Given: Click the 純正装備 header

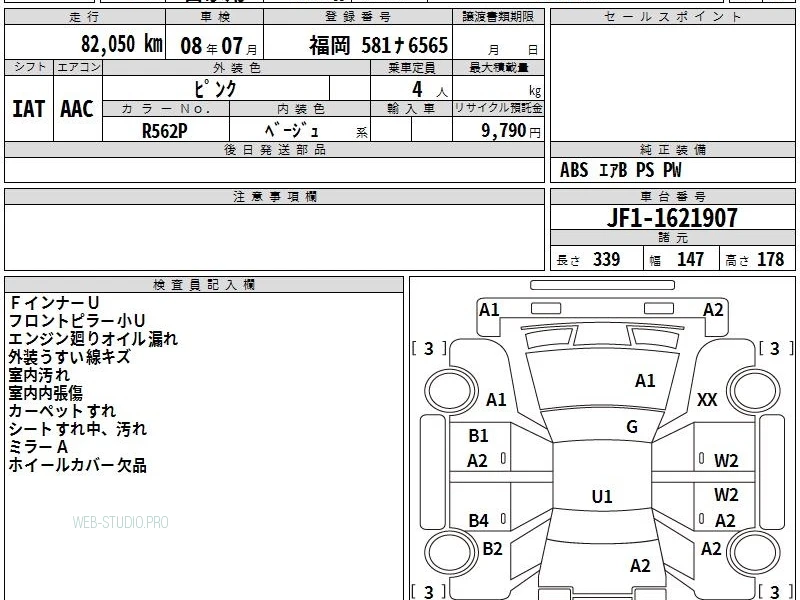Looking at the screenshot, I should coord(672,149).
